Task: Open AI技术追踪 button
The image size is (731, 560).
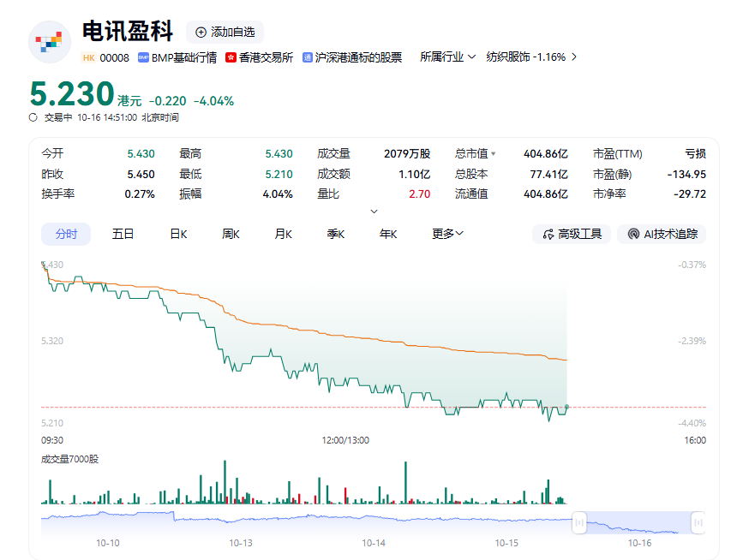Action: 662,234
